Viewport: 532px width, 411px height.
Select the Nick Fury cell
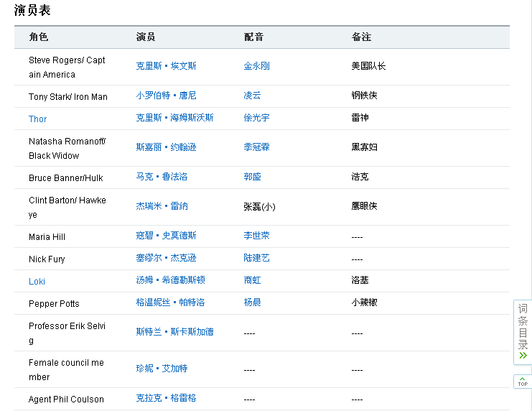(47, 259)
